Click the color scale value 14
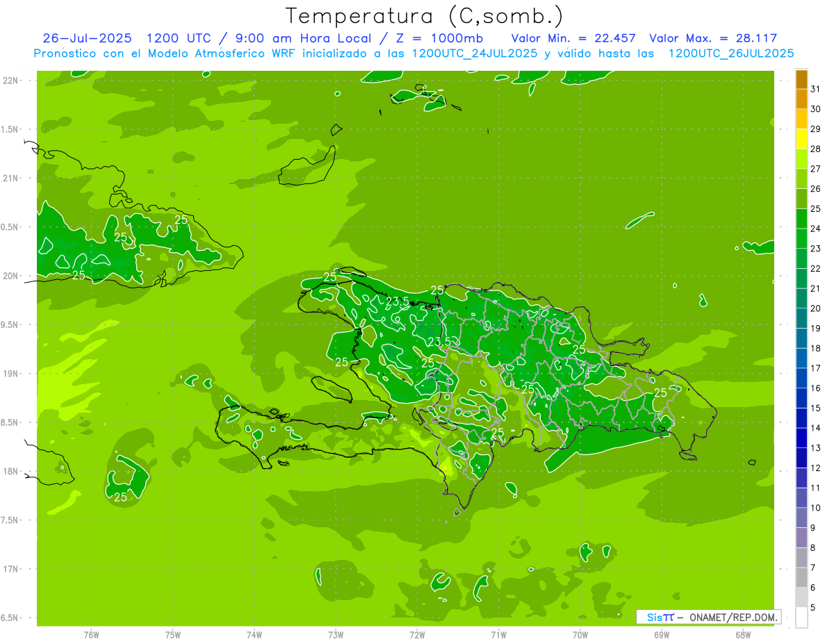The height and width of the screenshot is (644, 834). coord(816,428)
